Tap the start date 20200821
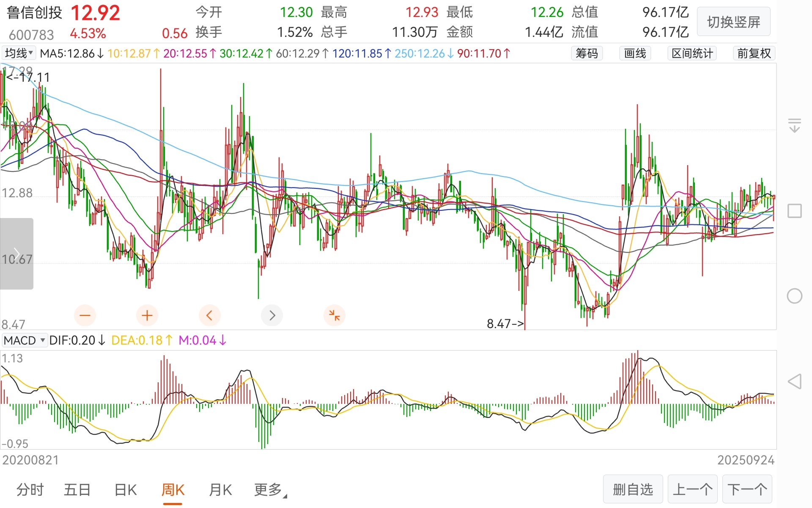The width and height of the screenshot is (812, 508). pos(30,460)
